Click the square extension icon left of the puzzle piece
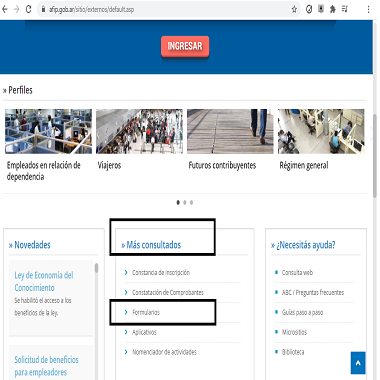 pos(321,9)
